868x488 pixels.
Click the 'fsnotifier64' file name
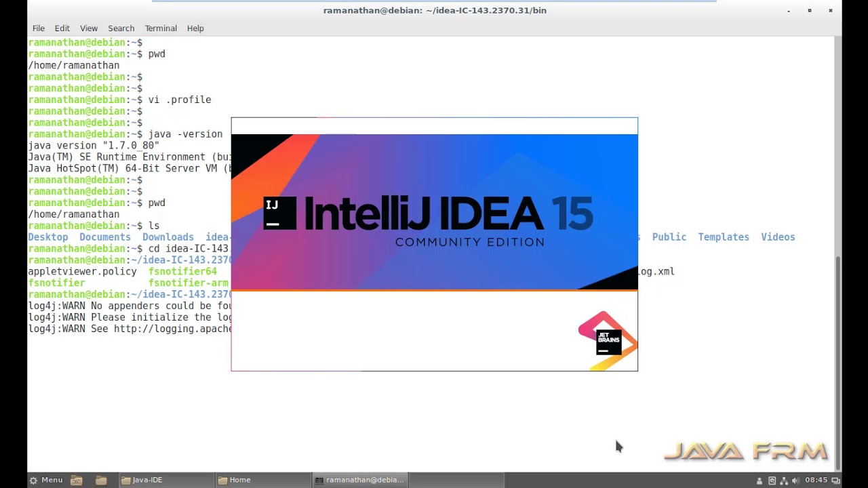pyautogui.click(x=182, y=272)
